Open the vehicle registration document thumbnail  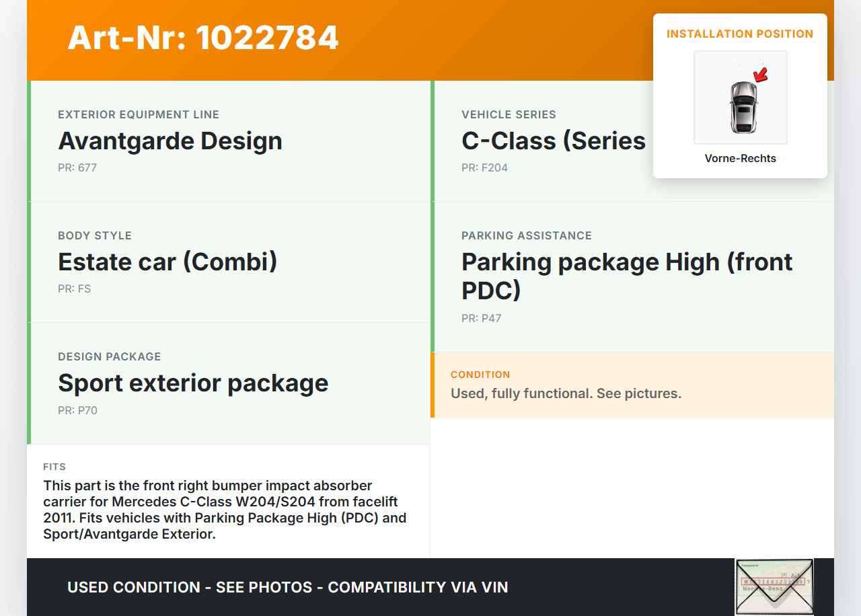pyautogui.click(x=774, y=586)
